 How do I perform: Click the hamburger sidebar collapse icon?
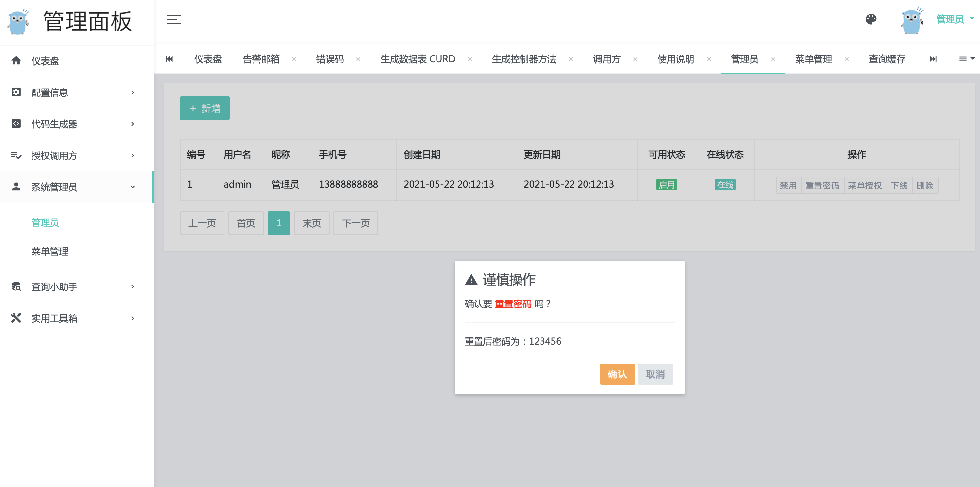(174, 19)
